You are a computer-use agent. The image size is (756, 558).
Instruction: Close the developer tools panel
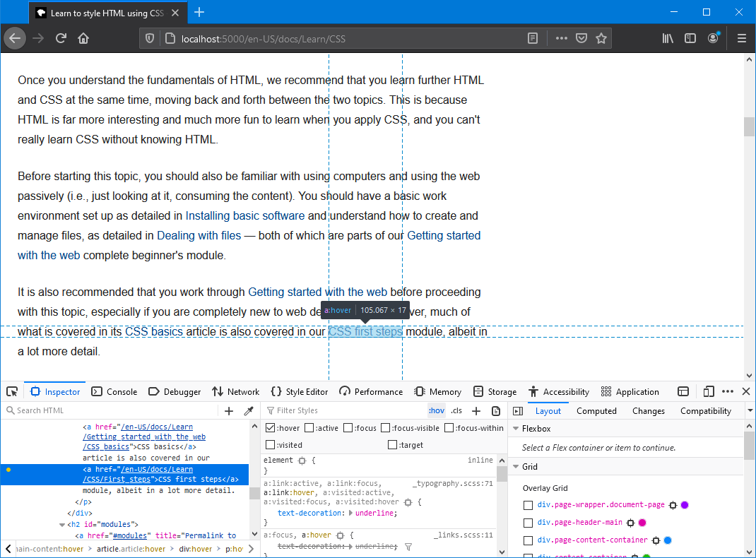(746, 392)
